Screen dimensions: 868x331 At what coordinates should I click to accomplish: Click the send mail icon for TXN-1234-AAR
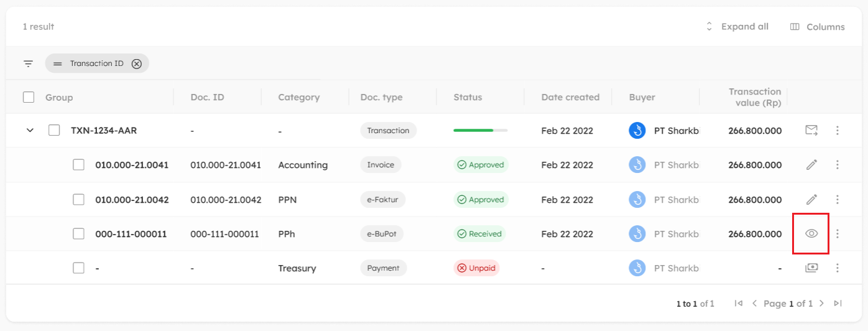811,131
